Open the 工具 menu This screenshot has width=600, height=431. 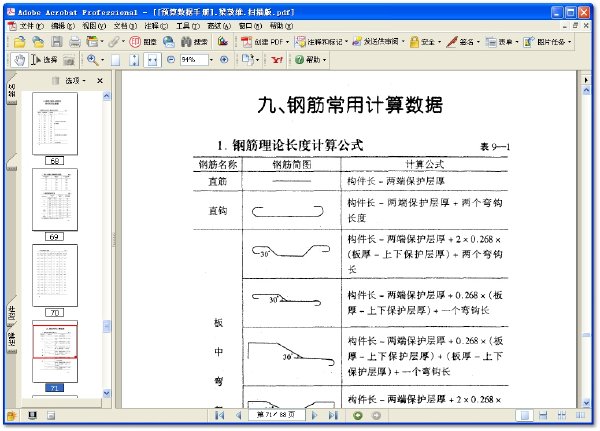pos(188,26)
